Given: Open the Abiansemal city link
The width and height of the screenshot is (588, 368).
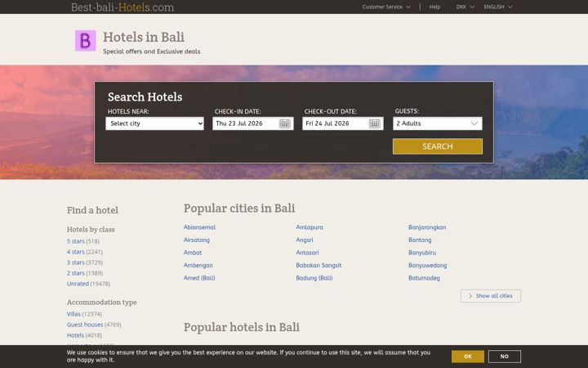Looking at the screenshot, I should [199, 227].
